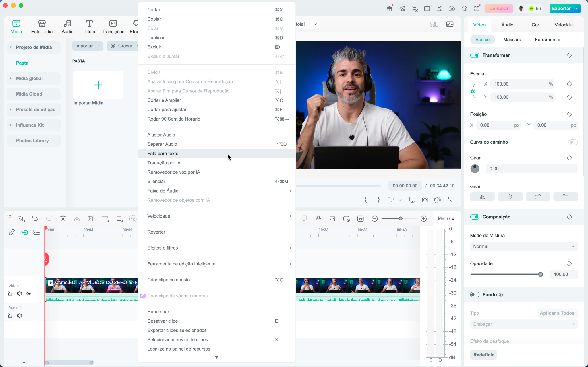Click the Escala X value field

(x=523, y=84)
